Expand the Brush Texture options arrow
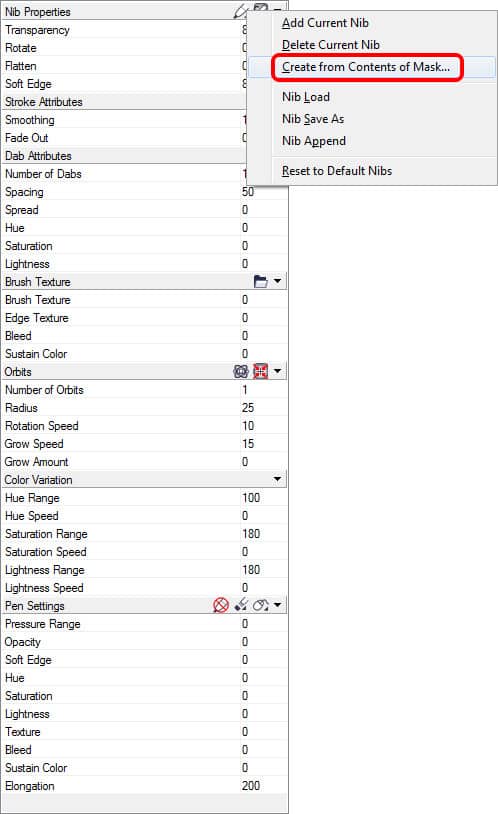Viewport: 498px width, 814px height. [277, 281]
